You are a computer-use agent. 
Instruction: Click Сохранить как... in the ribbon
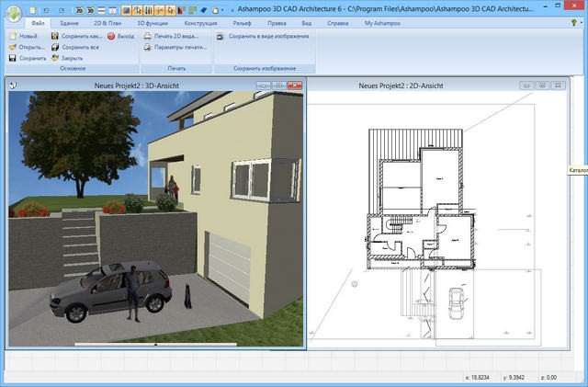pyautogui.click(x=77, y=36)
